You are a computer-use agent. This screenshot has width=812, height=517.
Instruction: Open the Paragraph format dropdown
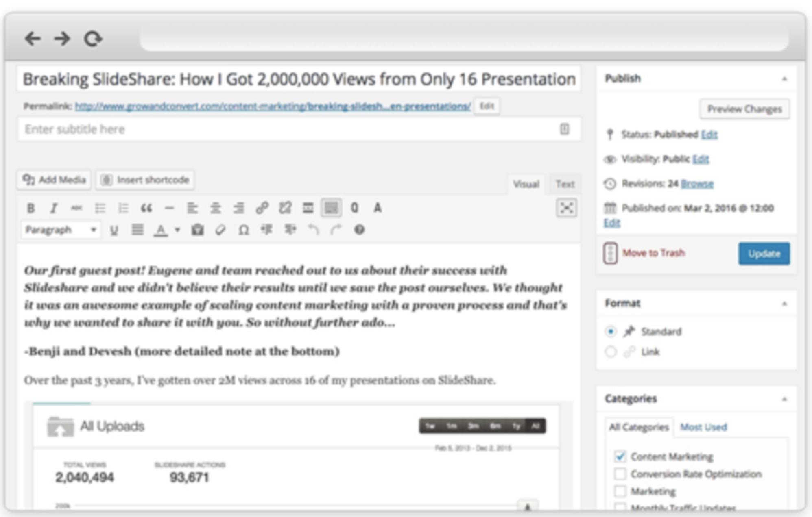(x=61, y=230)
